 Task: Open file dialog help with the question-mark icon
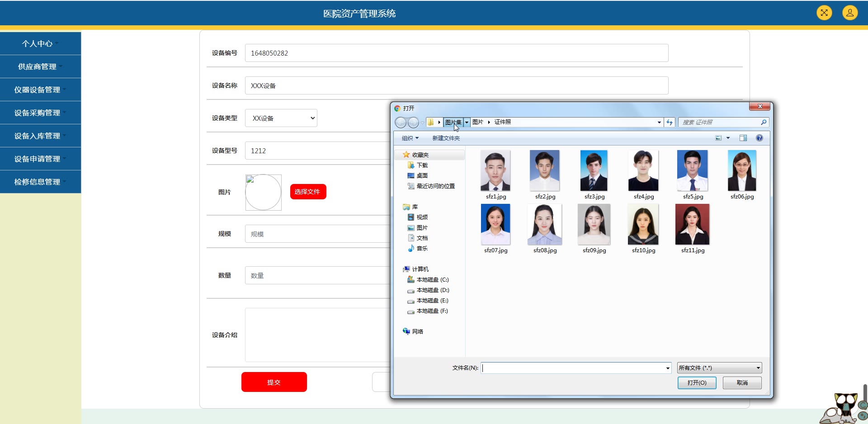(759, 138)
